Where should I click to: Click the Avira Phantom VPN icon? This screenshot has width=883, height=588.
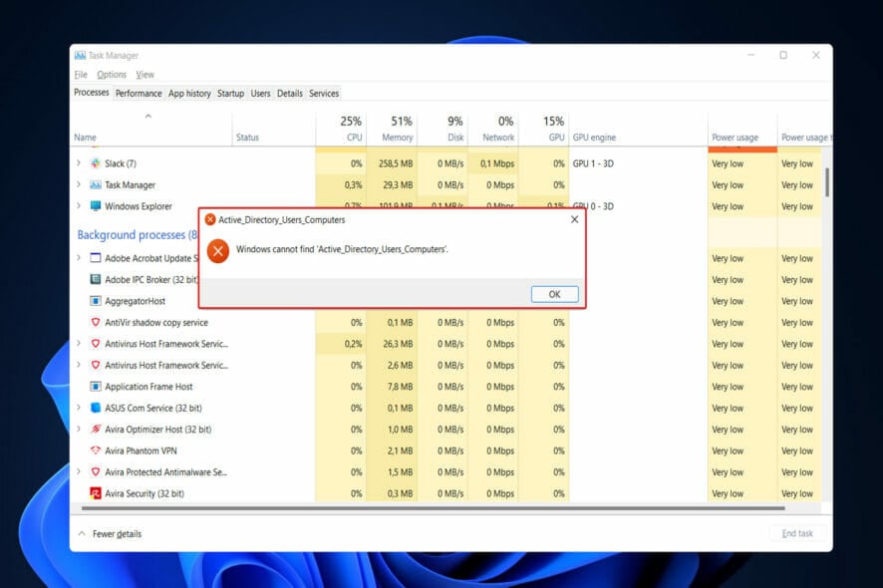[95, 450]
